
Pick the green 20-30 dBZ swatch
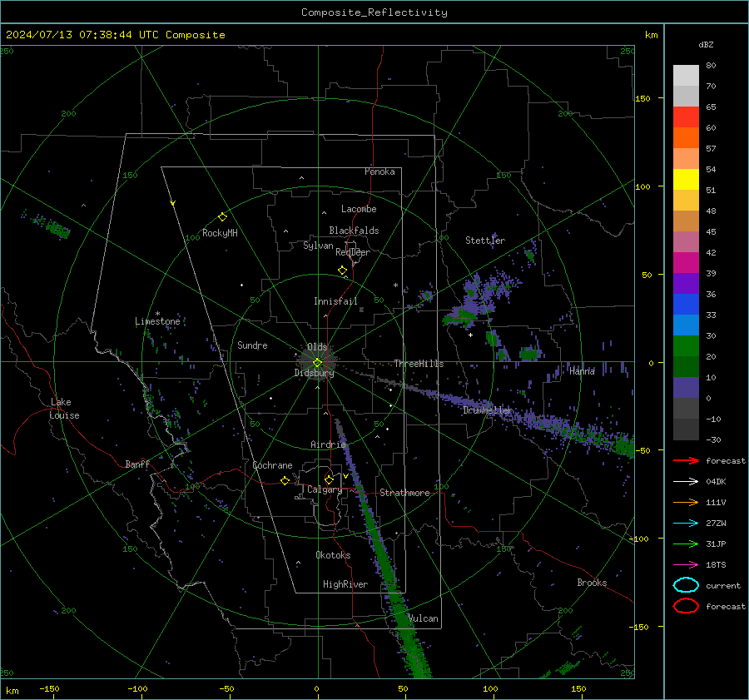tap(686, 345)
